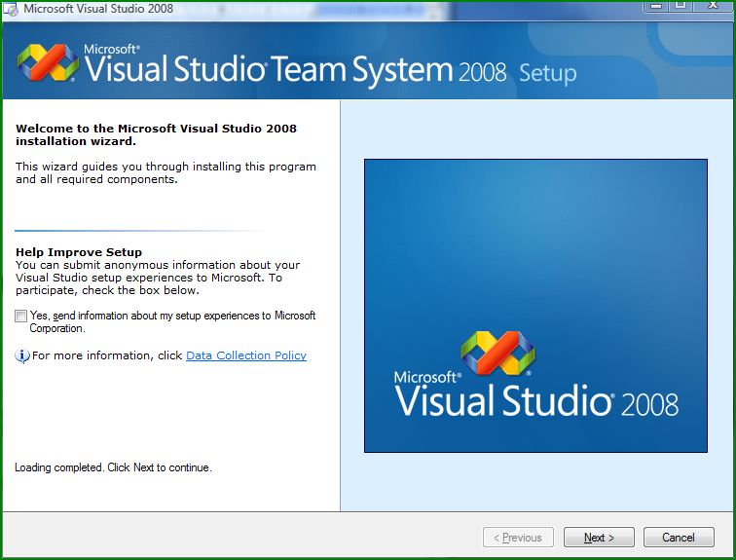Open the Data Collection Policy link

[245, 356]
